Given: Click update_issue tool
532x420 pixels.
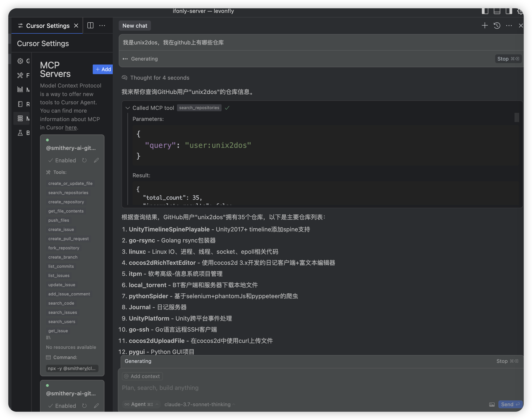Looking at the screenshot, I should (62, 285).
